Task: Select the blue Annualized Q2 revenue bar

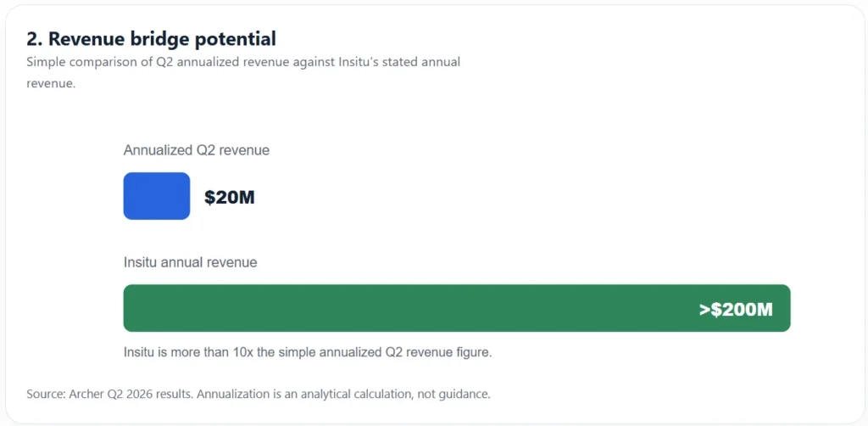Action: click(x=157, y=196)
